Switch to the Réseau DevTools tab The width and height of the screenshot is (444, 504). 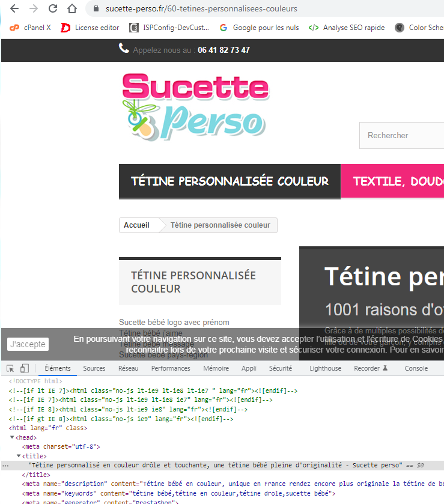pyautogui.click(x=129, y=368)
